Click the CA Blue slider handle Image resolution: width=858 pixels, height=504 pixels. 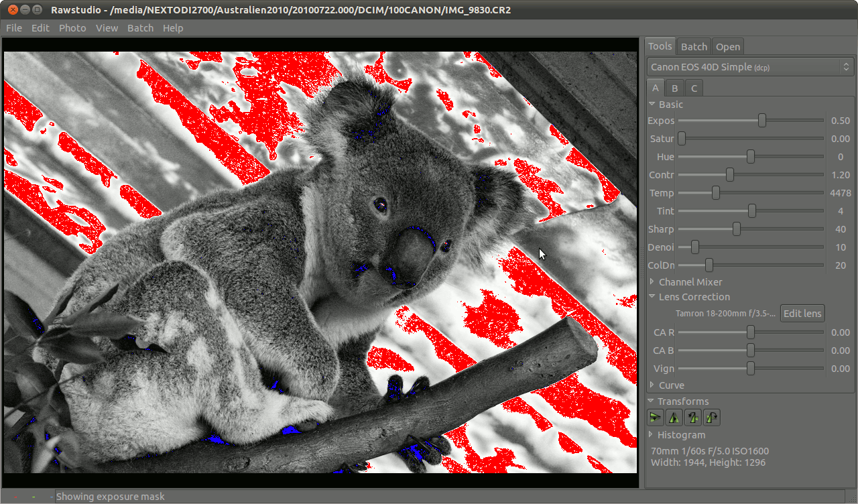751,351
